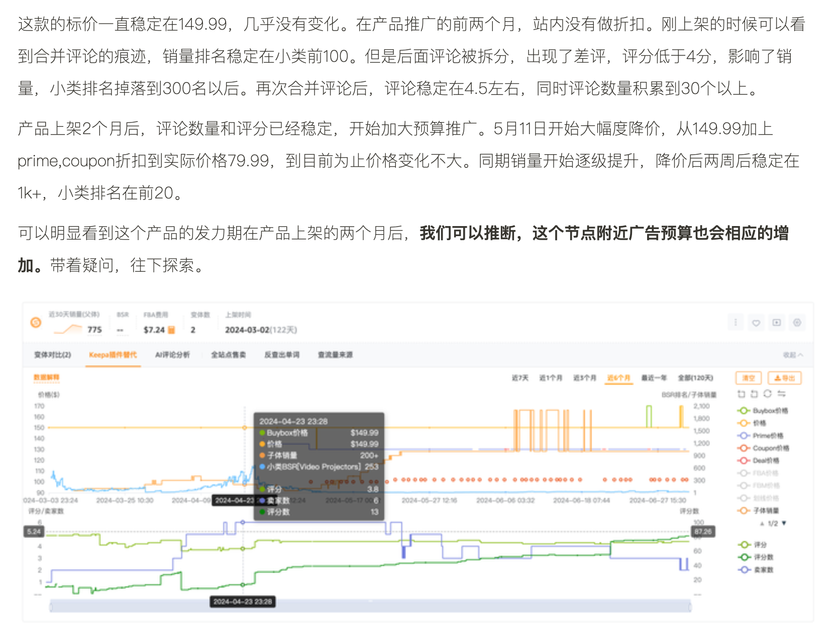The width and height of the screenshot is (840, 644).
Task: Click the 导出 export button
Action: pos(784,378)
